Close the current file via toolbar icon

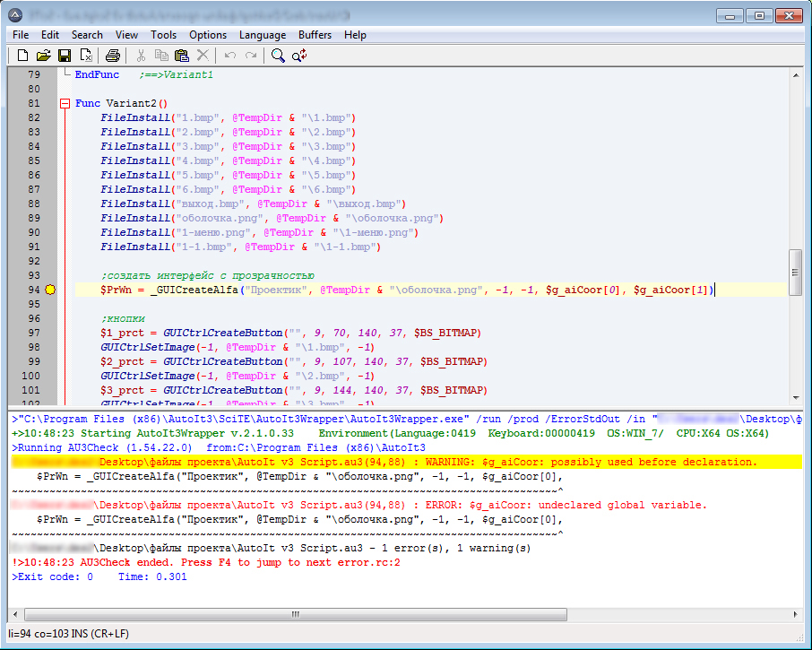(x=86, y=56)
